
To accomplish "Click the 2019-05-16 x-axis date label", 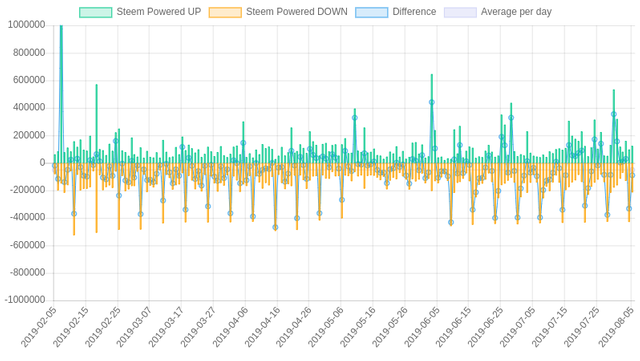I will coord(357,328).
